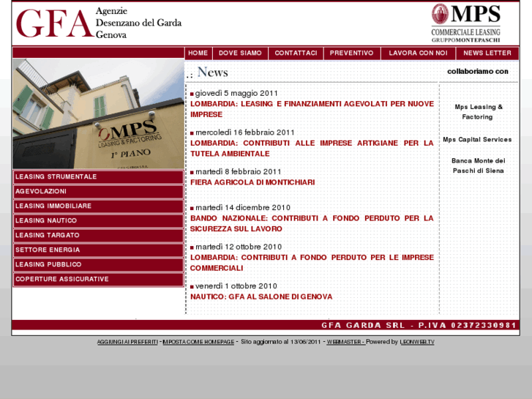Visit Mps Leasing & Factoring partner link
This screenshot has width=532, height=399.
479,112
